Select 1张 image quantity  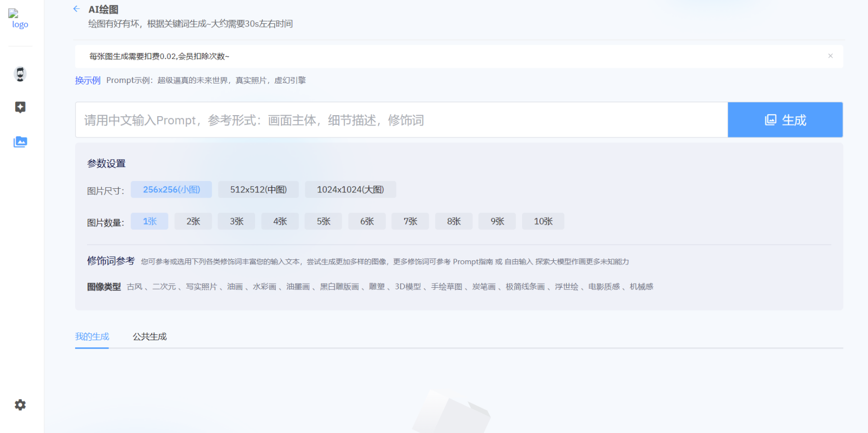tap(149, 221)
